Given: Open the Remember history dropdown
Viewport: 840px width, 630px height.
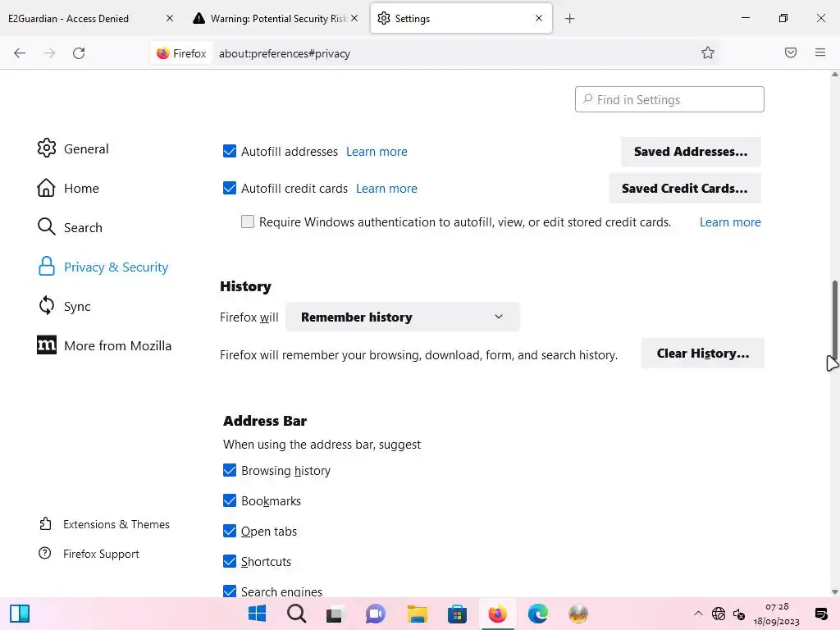Looking at the screenshot, I should pyautogui.click(x=402, y=317).
